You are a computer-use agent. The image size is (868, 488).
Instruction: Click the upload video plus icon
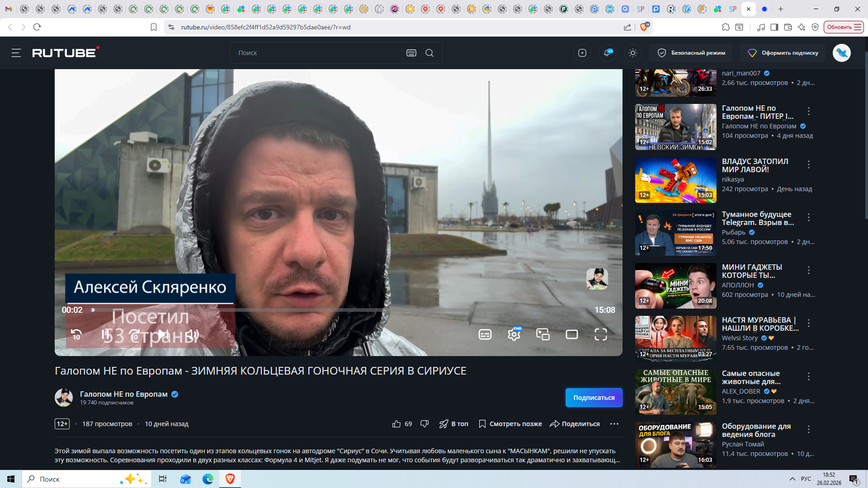582,53
